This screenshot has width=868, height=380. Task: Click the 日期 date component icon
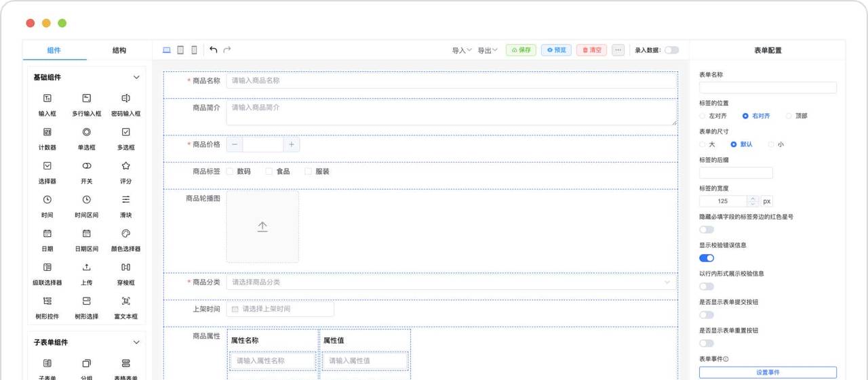click(x=47, y=234)
